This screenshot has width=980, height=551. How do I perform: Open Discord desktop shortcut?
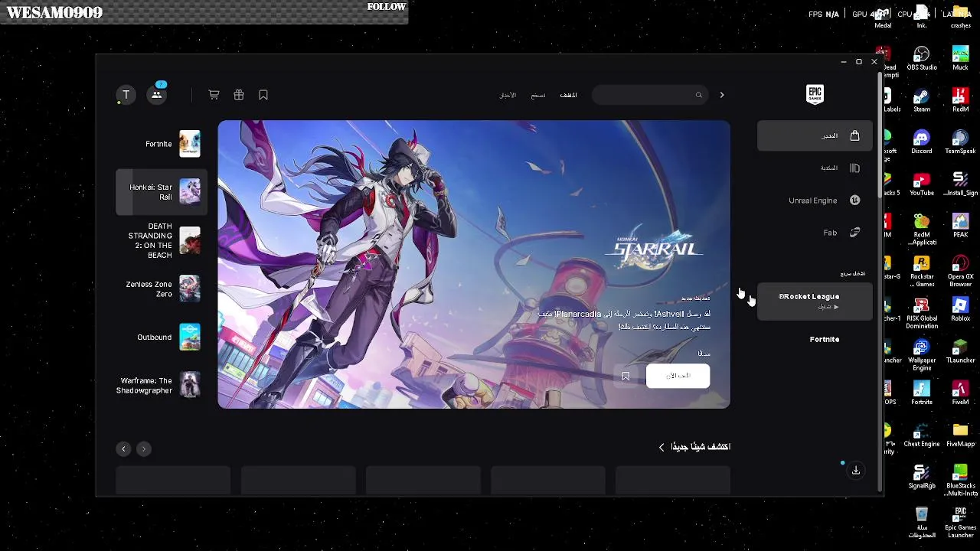[x=922, y=142]
